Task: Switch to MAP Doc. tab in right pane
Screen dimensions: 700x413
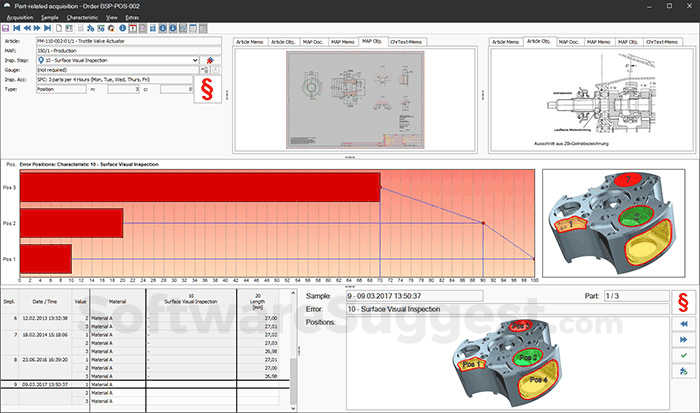Action: [x=569, y=42]
